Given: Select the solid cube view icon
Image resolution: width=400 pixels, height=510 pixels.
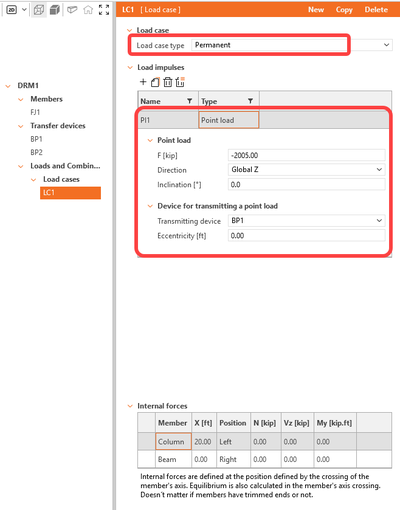Looking at the screenshot, I should pyautogui.click(x=55, y=10).
